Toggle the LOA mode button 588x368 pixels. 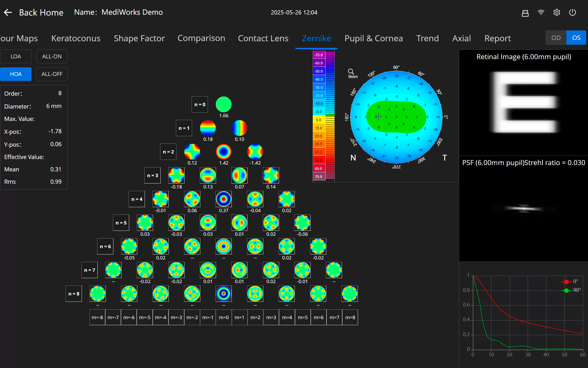(x=16, y=57)
